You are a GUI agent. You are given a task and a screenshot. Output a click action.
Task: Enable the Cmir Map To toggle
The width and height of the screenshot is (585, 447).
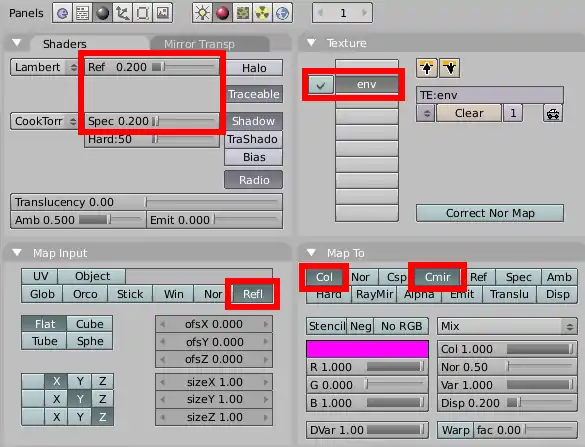(438, 277)
